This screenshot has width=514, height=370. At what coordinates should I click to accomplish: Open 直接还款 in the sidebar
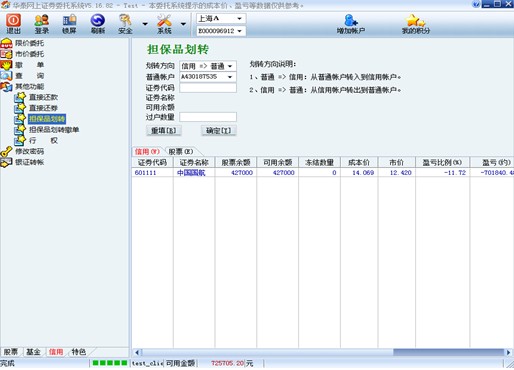[43, 97]
